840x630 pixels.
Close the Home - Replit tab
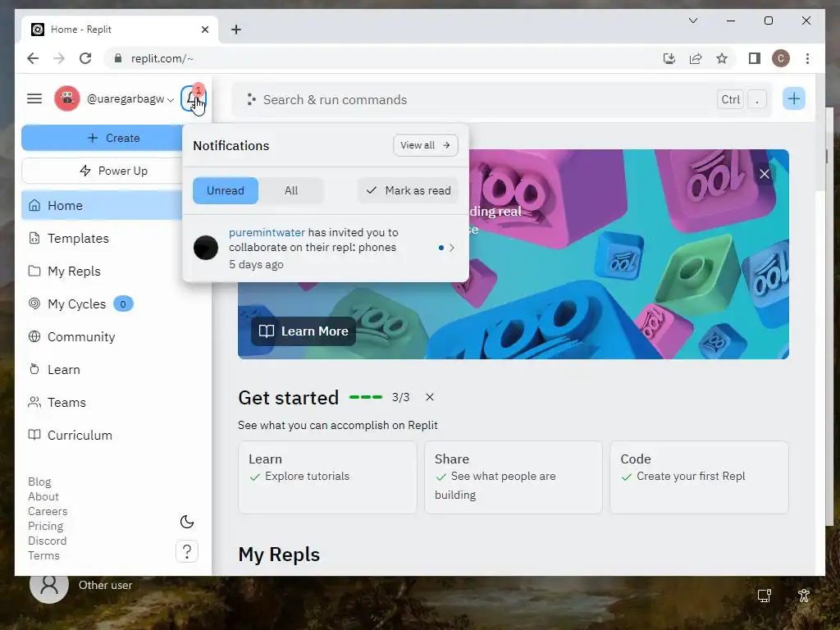point(204,30)
